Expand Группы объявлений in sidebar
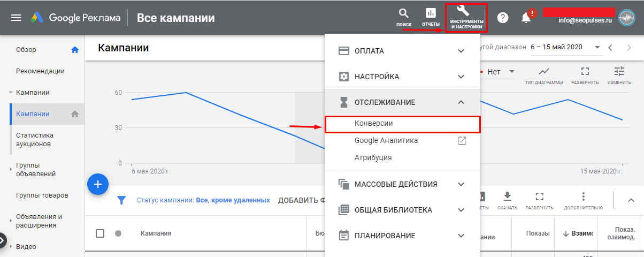This screenshot has height=257, width=644. 11,169
